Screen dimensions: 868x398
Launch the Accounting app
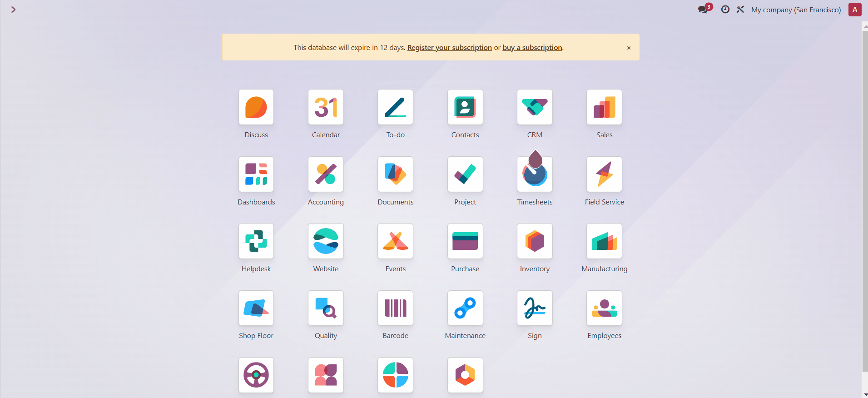tap(326, 174)
